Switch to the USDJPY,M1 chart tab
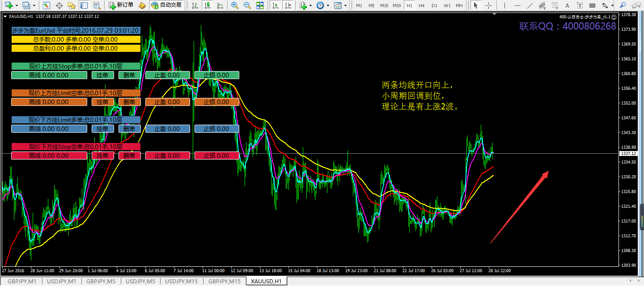 click(x=62, y=281)
